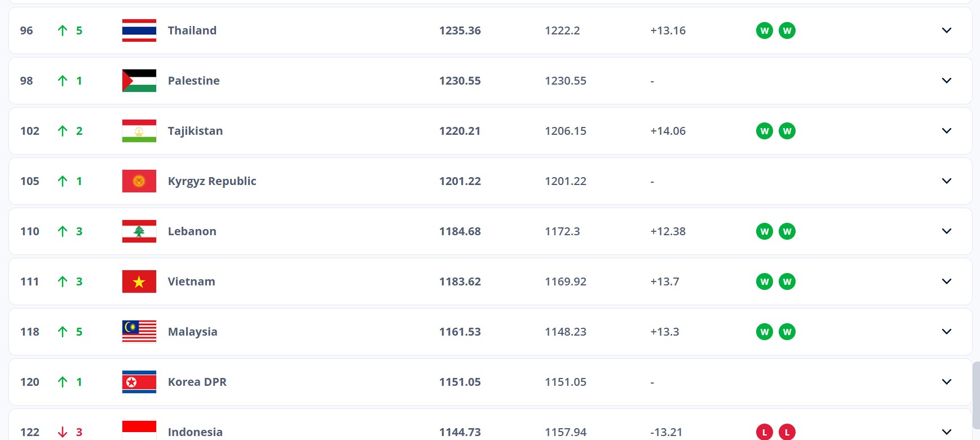This screenshot has height=440, width=980.
Task: Expand the Thailand row details
Action: coord(946,30)
